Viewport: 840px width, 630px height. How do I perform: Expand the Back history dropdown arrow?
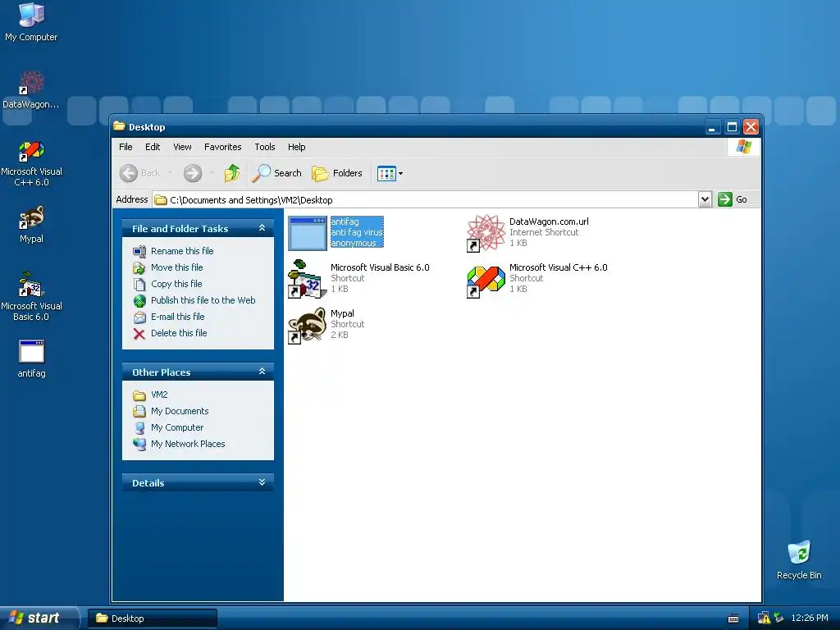pyautogui.click(x=170, y=173)
